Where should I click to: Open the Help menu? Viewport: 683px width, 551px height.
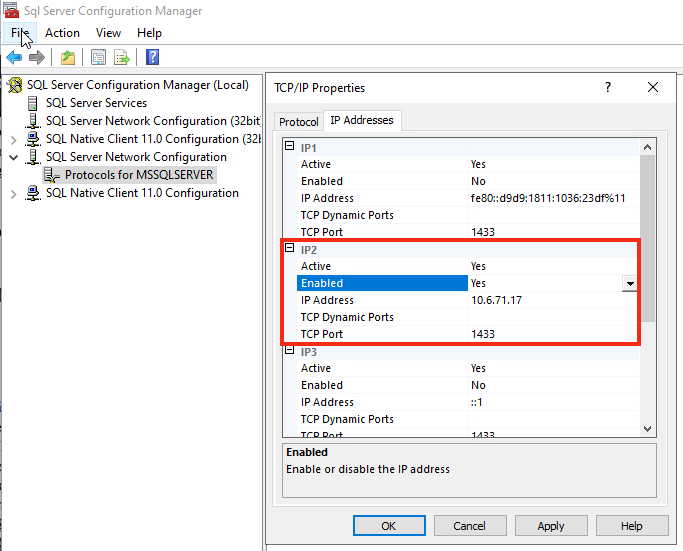[149, 33]
